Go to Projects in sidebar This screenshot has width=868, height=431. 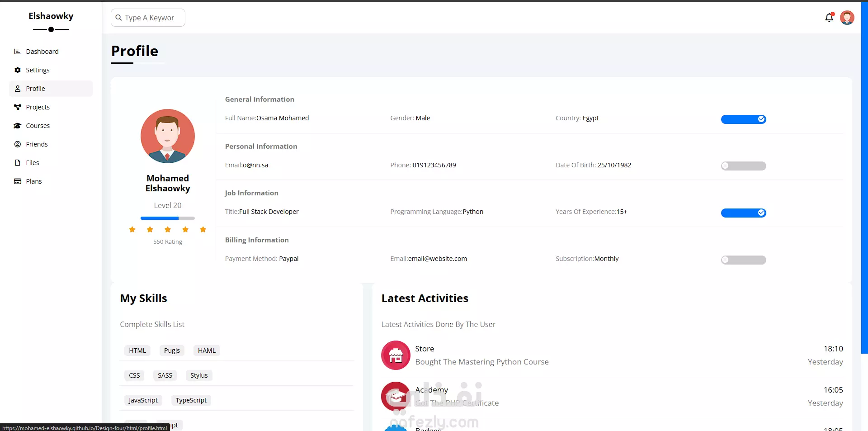pyautogui.click(x=51, y=107)
